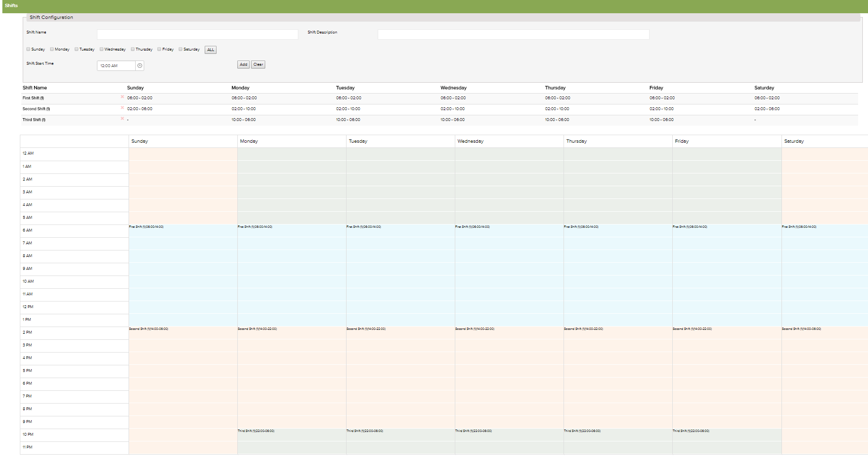Delete First Shift using its red X
The height and width of the screenshot is (457, 868).
point(122,97)
